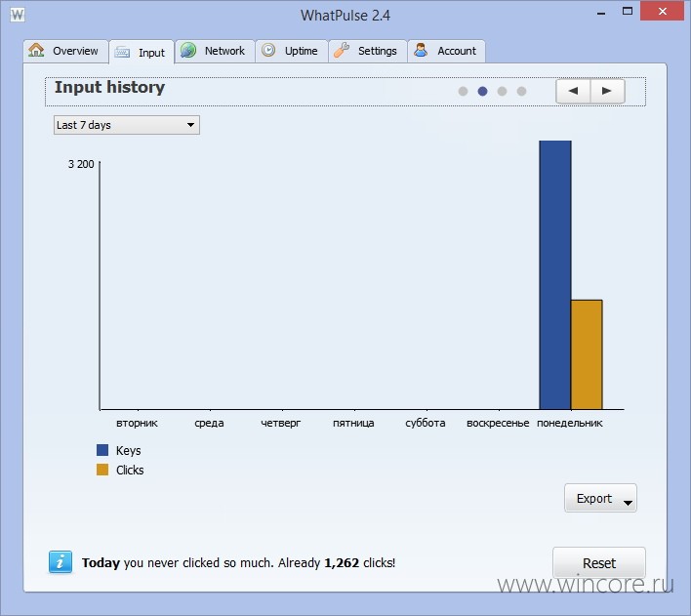This screenshot has height=616, width=691.
Task: Click the пятница axis label
Action: [353, 423]
